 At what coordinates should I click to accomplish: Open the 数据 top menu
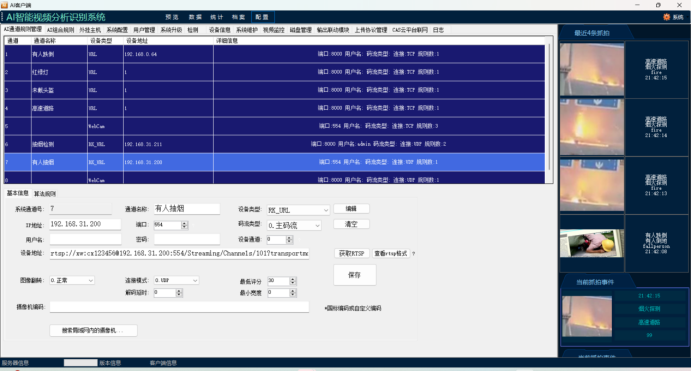(195, 17)
